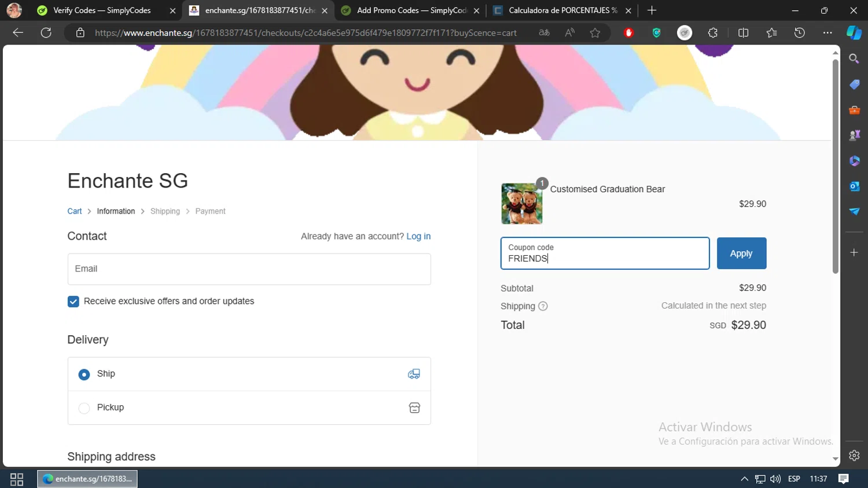Image resolution: width=868 pixels, height=488 pixels.
Task: Open the SimplyCodes extension icon
Action: (x=685, y=33)
